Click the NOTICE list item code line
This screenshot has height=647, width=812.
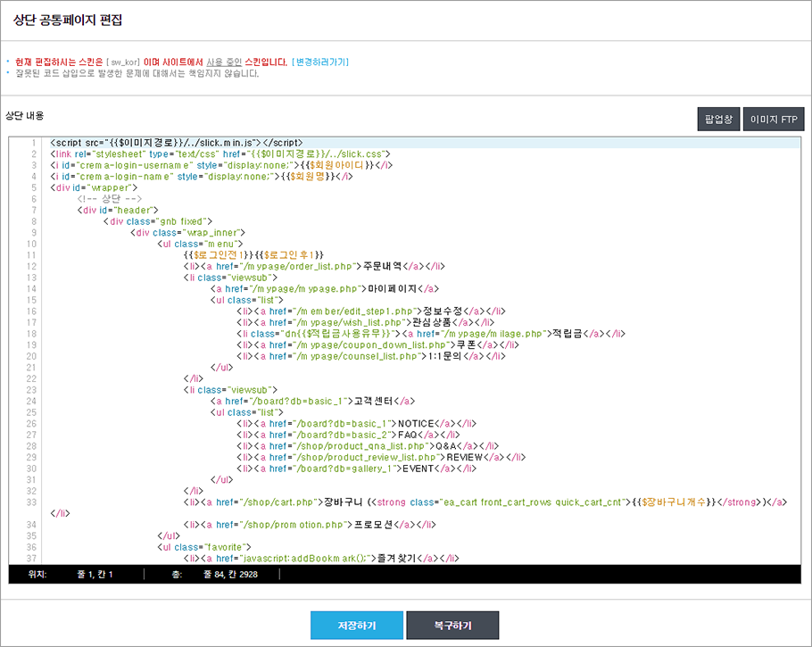(x=357, y=424)
